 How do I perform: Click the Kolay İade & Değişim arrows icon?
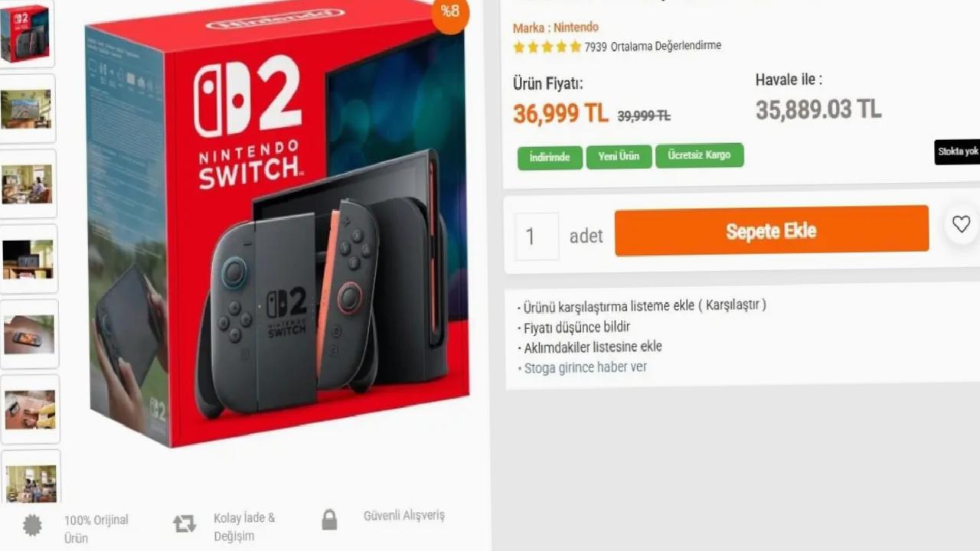[185, 523]
